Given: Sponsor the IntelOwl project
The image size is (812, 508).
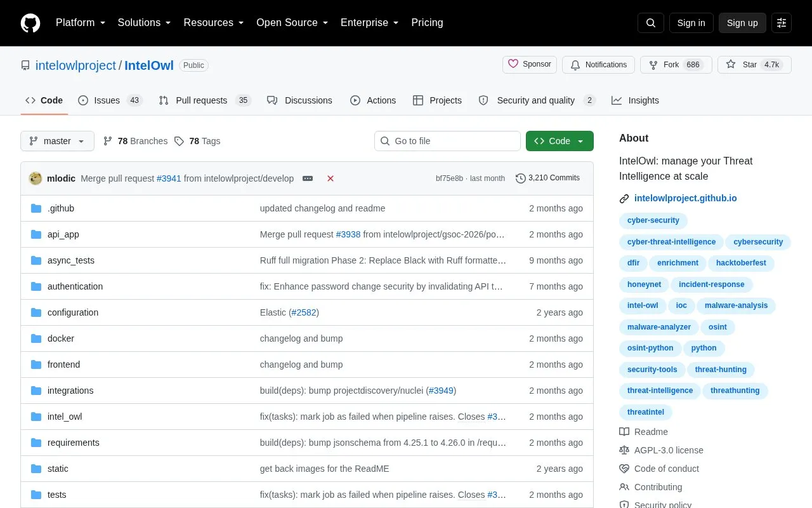Looking at the screenshot, I should tap(530, 65).
